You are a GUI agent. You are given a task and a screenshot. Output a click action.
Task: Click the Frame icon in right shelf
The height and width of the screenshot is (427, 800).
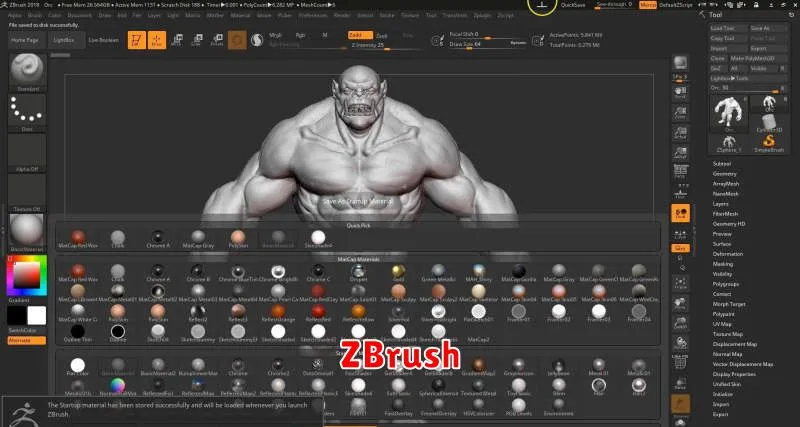(680, 283)
